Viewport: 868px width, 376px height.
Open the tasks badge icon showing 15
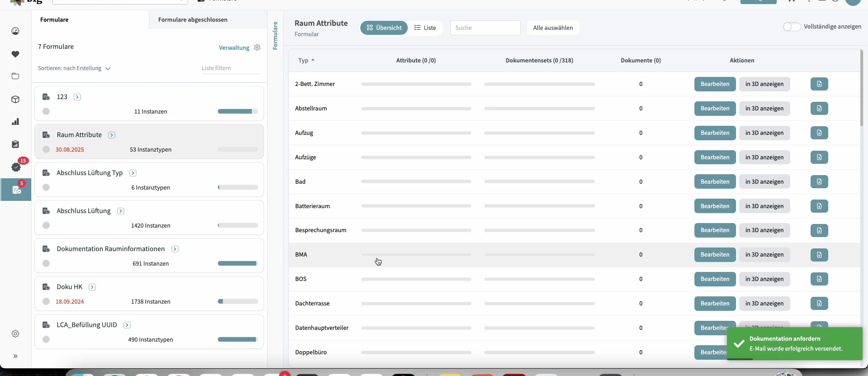[16, 167]
